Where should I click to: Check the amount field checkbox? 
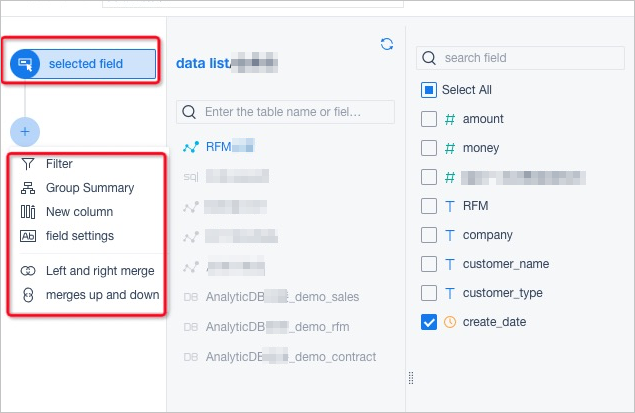(429, 119)
